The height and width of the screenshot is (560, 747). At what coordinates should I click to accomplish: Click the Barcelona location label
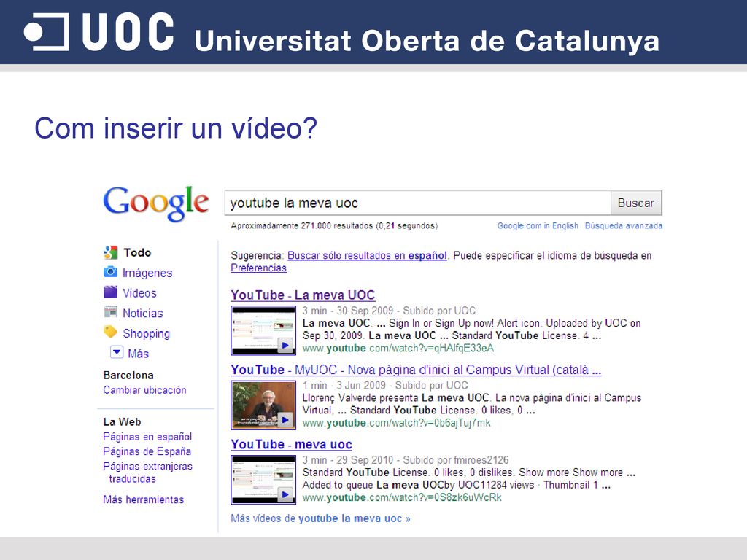coord(128,376)
